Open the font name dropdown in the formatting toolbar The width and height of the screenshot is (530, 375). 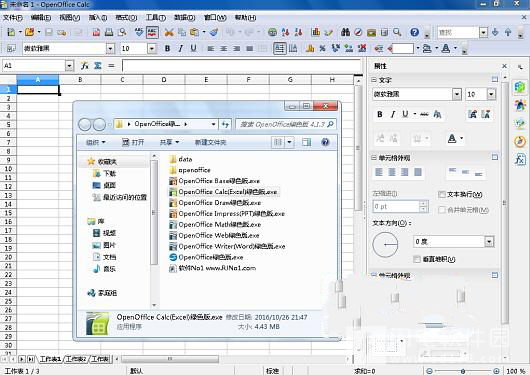tap(110, 49)
